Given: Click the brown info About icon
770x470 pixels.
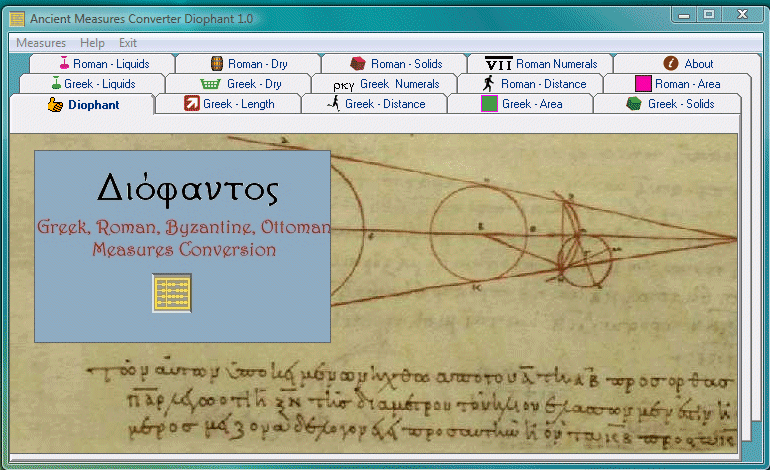Looking at the screenshot, I should (671, 63).
